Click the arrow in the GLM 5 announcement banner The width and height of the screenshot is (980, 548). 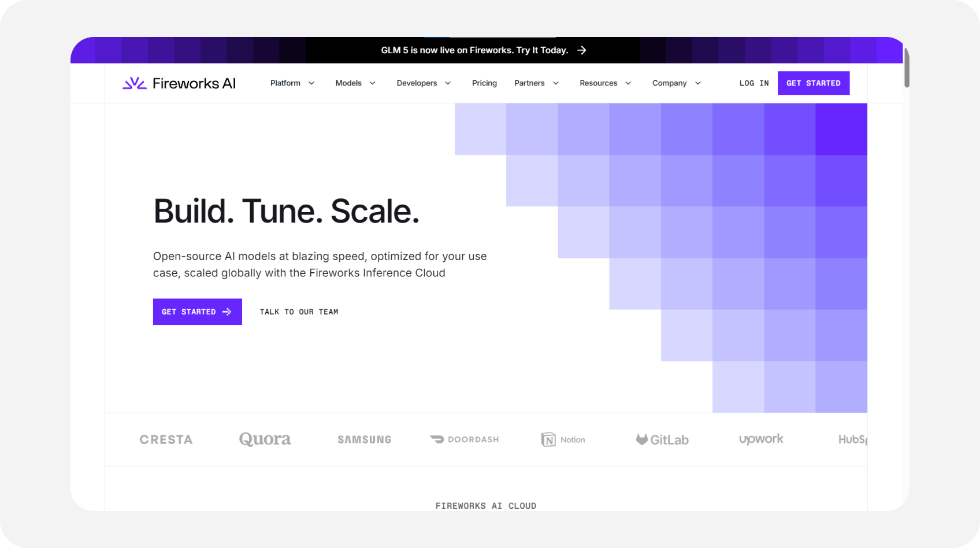click(582, 50)
